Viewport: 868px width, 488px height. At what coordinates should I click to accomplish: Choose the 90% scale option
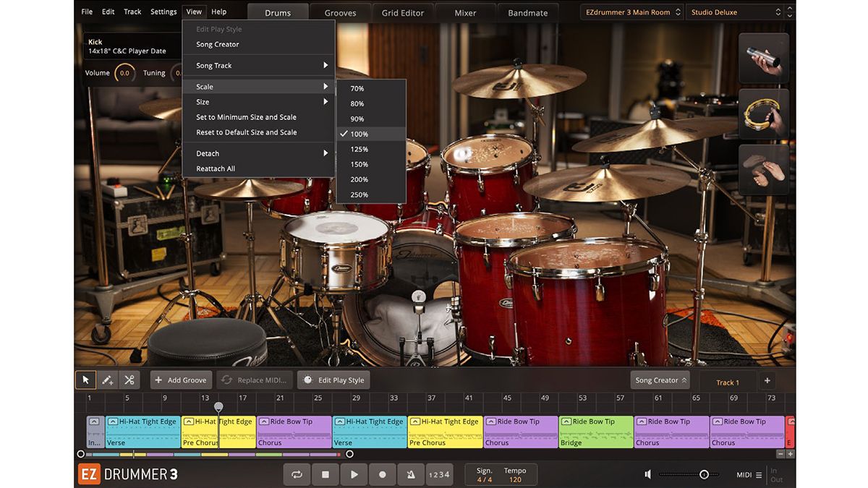[372, 119]
